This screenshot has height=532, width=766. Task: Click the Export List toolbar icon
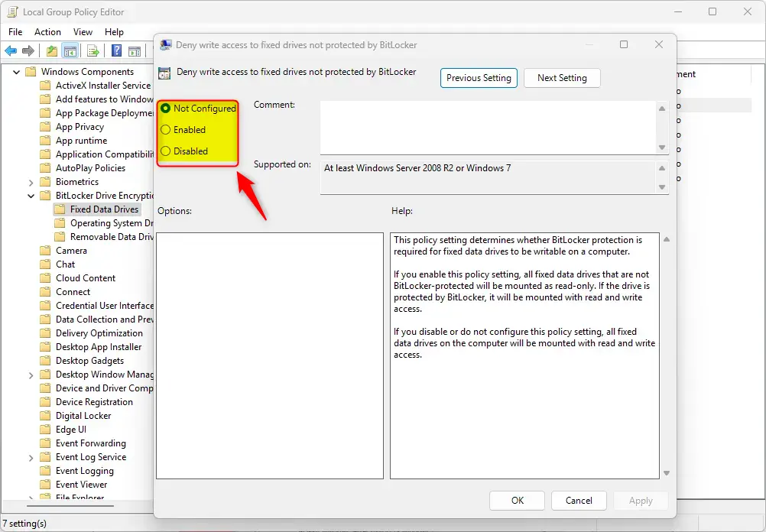[x=93, y=50]
